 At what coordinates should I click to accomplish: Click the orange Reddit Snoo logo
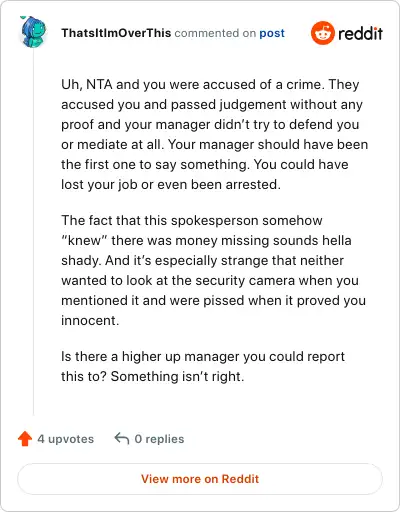322,33
